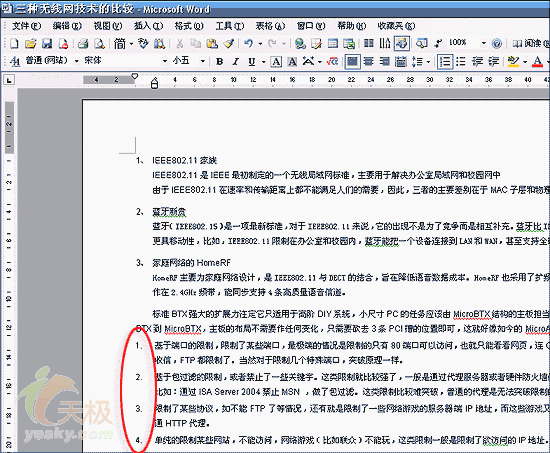Open the 视图 menu
Screen dimensions: 550x453
[x=108, y=26]
